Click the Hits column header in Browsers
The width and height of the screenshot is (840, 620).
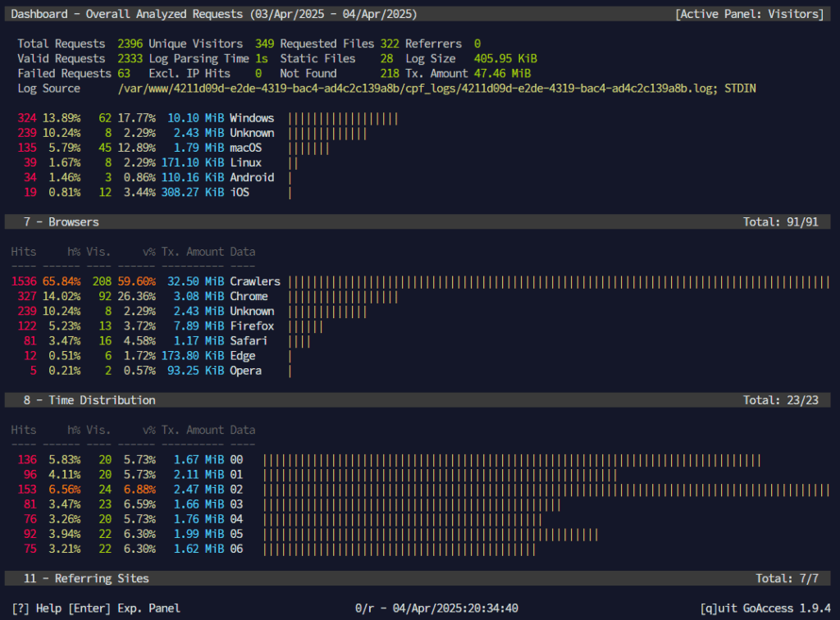[x=24, y=252]
